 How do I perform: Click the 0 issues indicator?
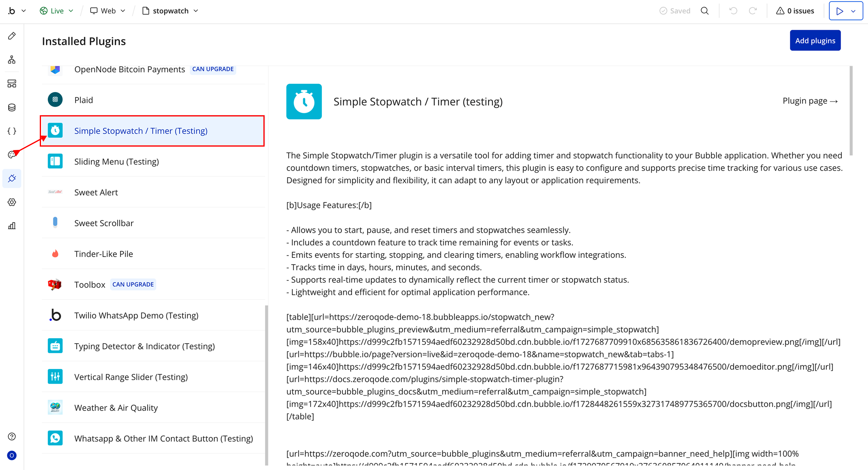tap(795, 11)
